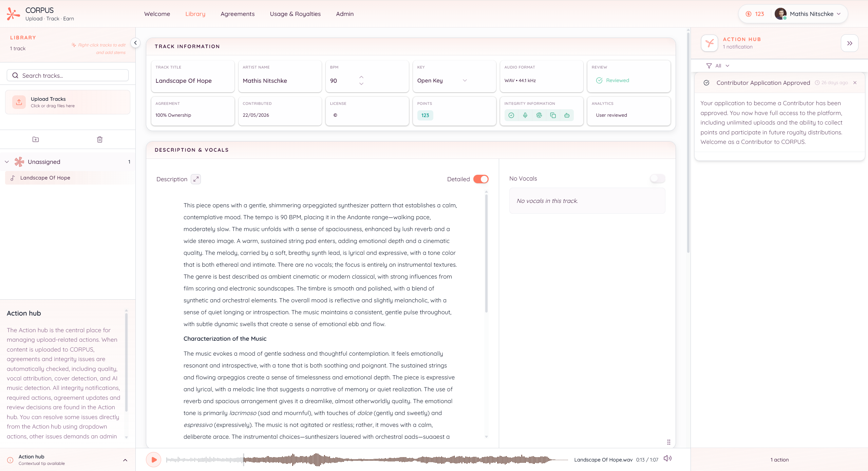868x471 pixels.
Task: Open the Agreements tab
Action: pos(238,14)
